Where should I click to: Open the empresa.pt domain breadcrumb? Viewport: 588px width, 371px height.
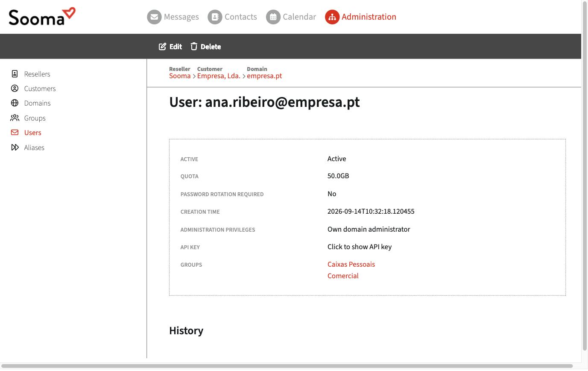point(264,76)
